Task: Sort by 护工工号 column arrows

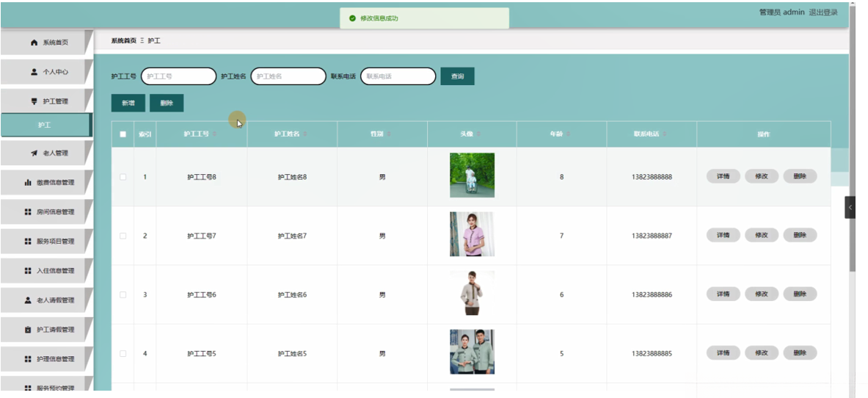Action: [215, 134]
